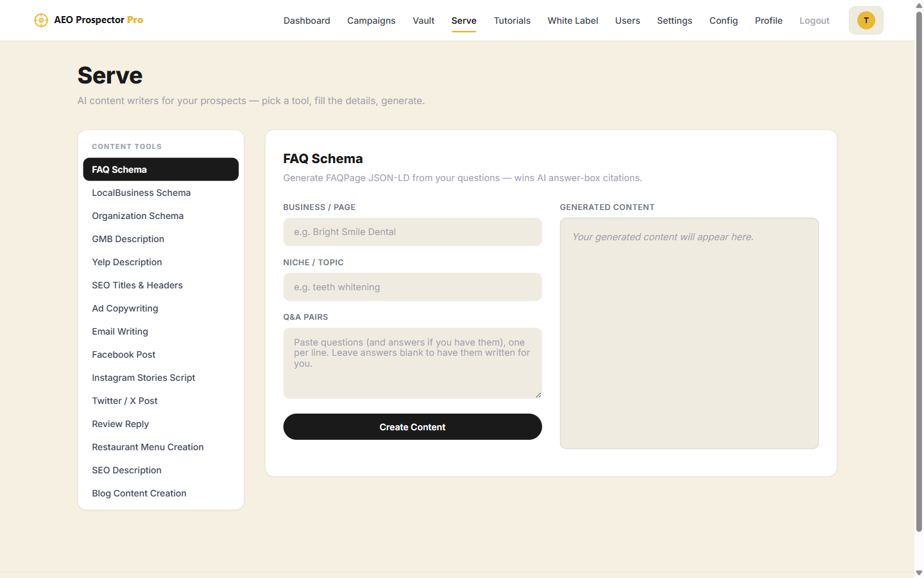The height and width of the screenshot is (578, 924).
Task: Open GMB Description tool
Action: pyautogui.click(x=161, y=239)
